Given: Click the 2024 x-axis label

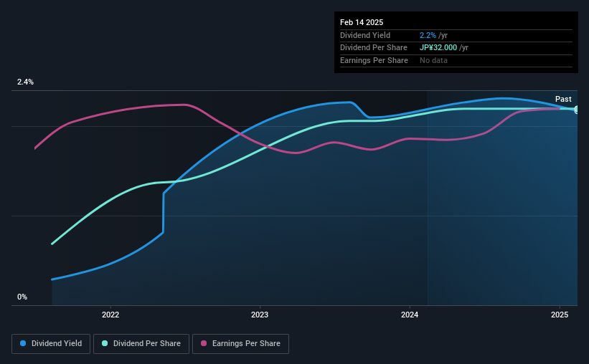Looking at the screenshot, I should coord(410,315).
